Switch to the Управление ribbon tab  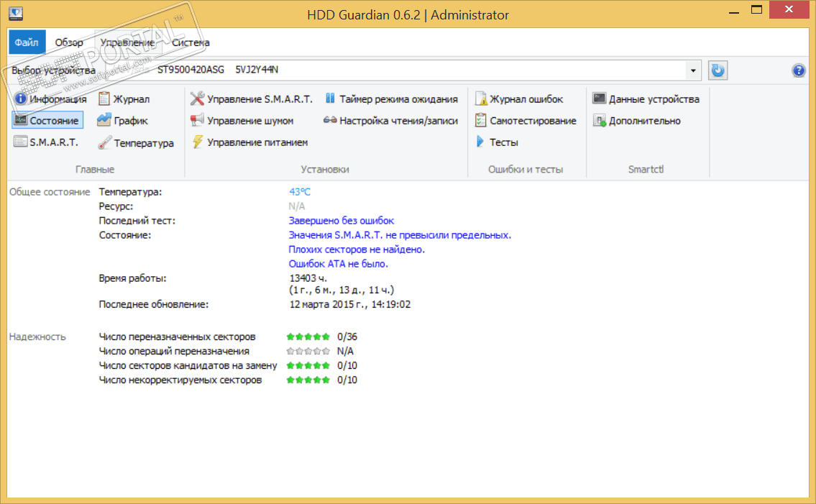point(127,42)
